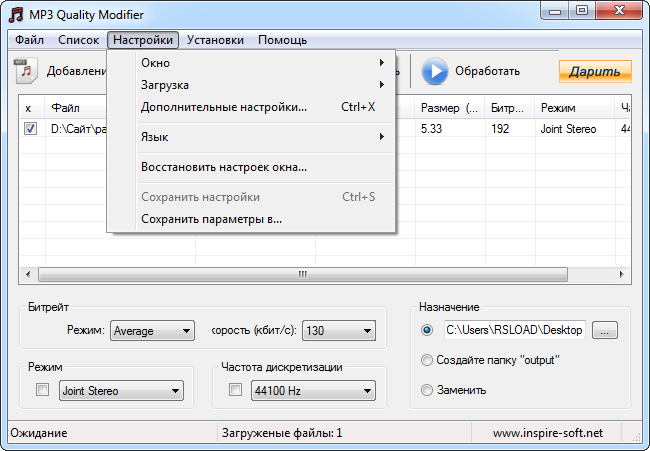The height and width of the screenshot is (451, 650).
Task: Maximize the MP3 Quality Modifier window
Action: point(582,11)
